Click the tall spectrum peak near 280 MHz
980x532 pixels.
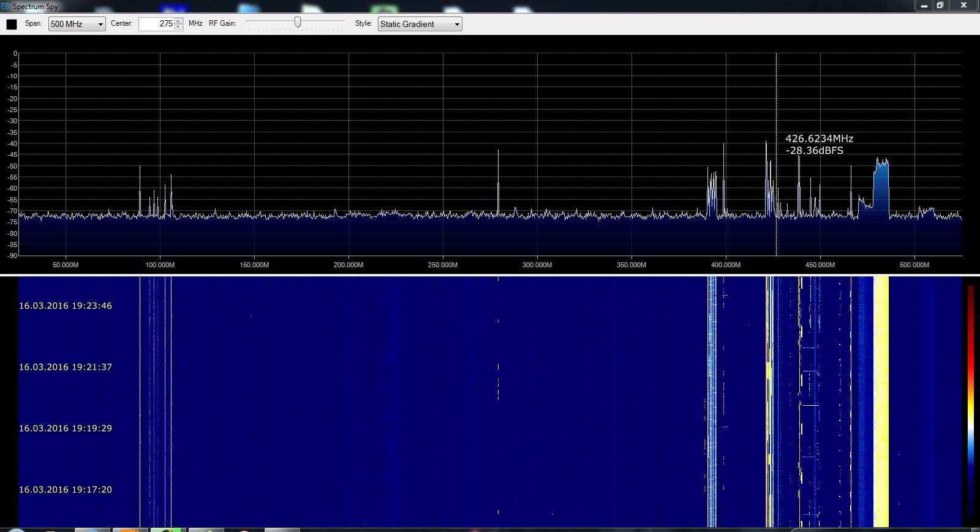(x=498, y=183)
